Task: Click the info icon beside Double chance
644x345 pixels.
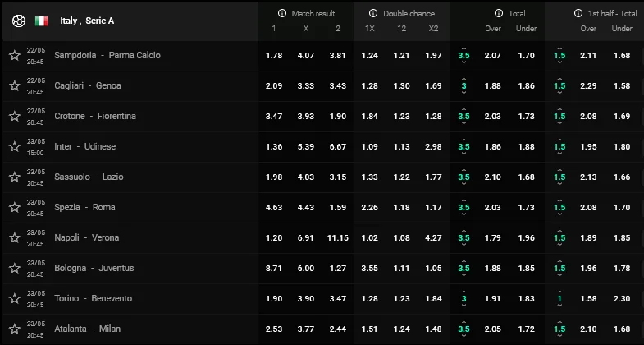Action: pos(373,14)
